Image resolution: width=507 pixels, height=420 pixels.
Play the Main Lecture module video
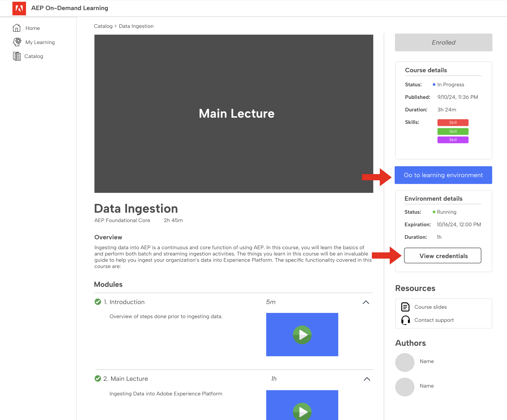click(302, 405)
